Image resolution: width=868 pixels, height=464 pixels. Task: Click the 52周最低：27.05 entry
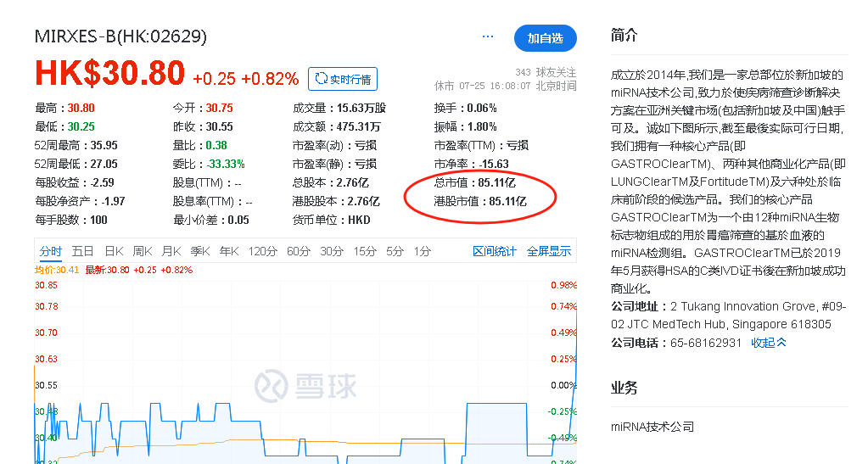coord(76,165)
